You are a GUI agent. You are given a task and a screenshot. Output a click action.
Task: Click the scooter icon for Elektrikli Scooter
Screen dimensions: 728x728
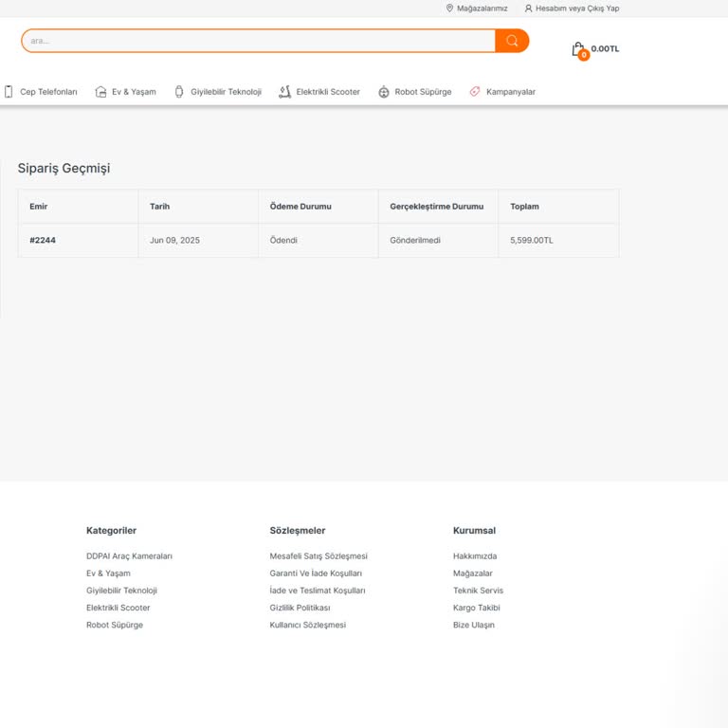click(284, 92)
